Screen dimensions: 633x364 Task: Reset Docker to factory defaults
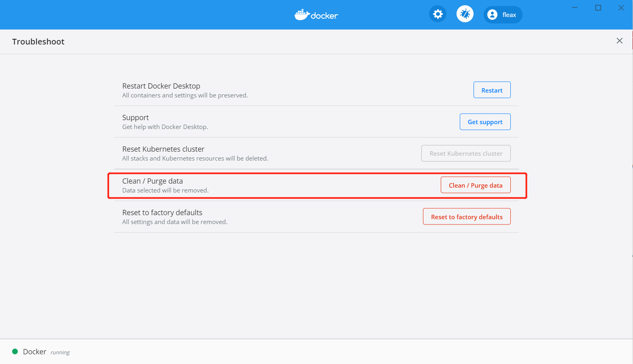click(x=466, y=216)
